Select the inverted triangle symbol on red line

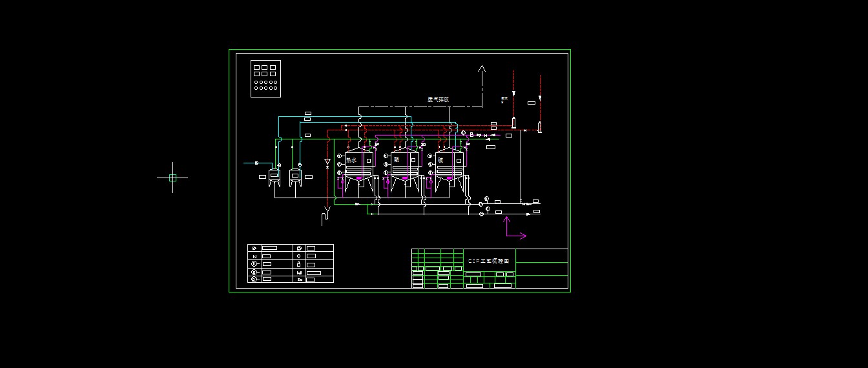click(x=327, y=161)
